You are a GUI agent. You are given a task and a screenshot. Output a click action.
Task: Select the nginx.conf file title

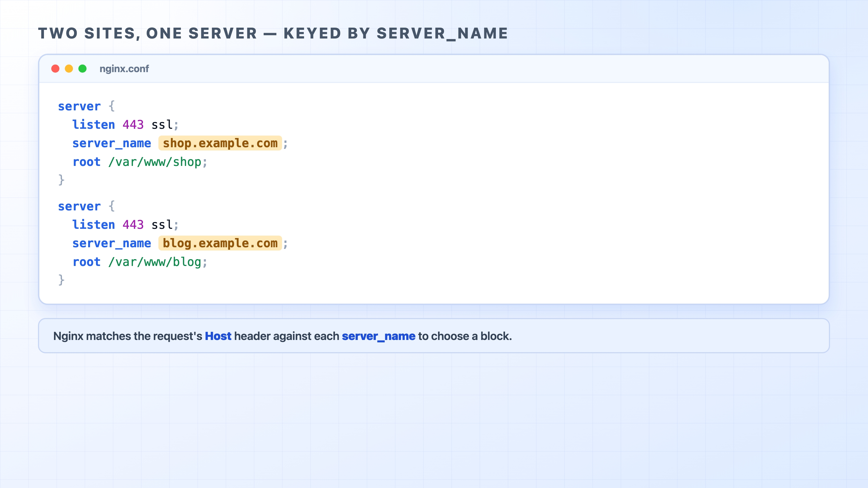[124, 69]
